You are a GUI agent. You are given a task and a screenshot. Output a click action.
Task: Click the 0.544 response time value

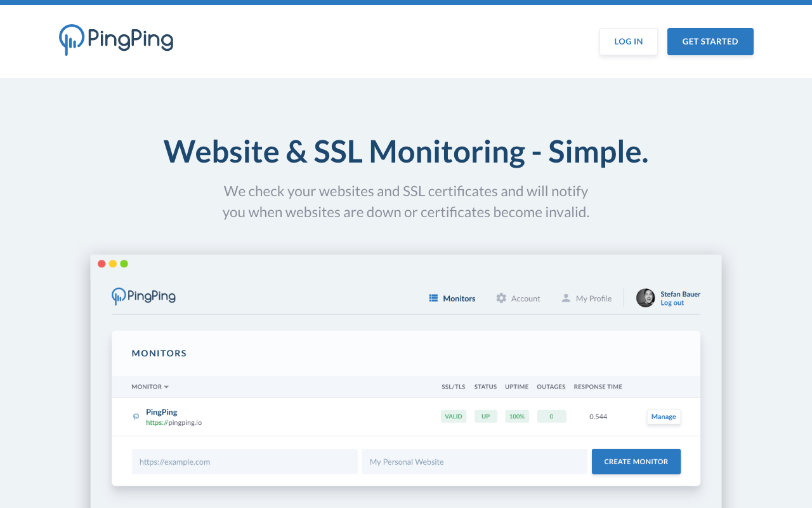pos(598,417)
